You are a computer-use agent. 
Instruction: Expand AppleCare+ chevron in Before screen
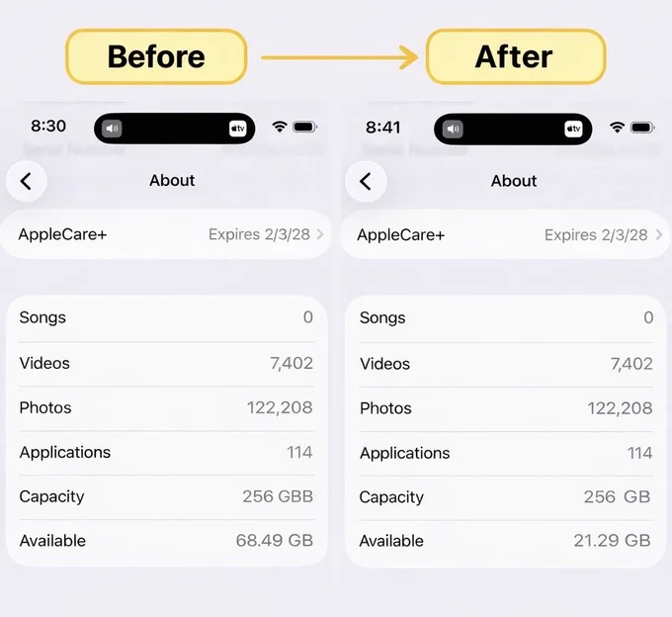click(x=320, y=234)
